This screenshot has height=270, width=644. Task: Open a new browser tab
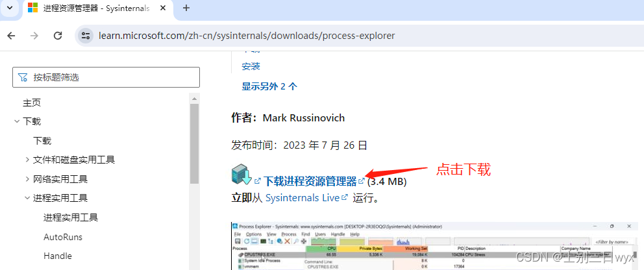(186, 8)
